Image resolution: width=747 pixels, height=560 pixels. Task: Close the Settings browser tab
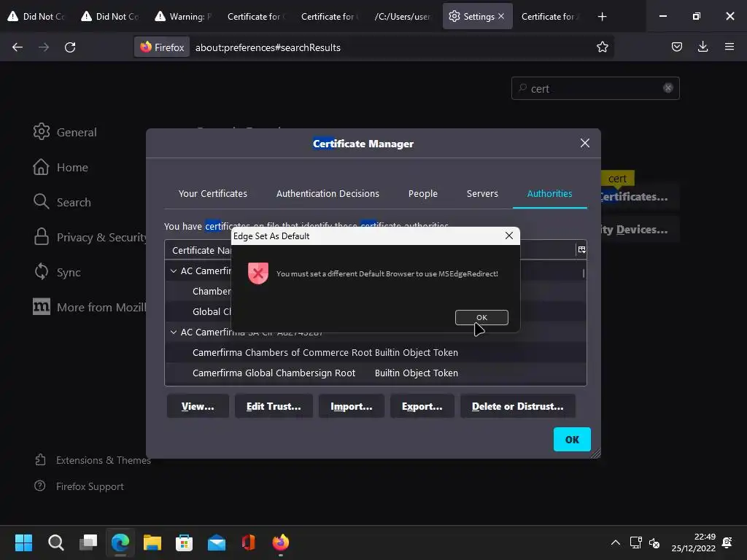click(500, 16)
